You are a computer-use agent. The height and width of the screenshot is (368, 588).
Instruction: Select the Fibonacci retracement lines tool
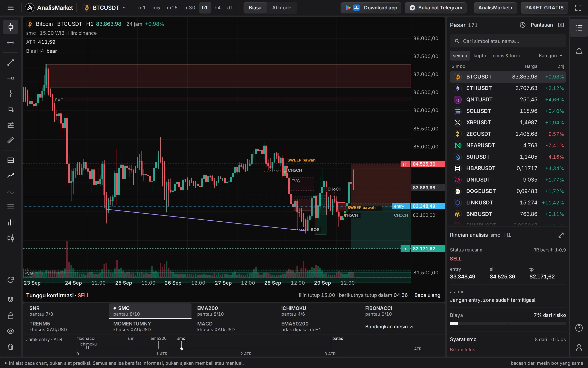click(10, 125)
